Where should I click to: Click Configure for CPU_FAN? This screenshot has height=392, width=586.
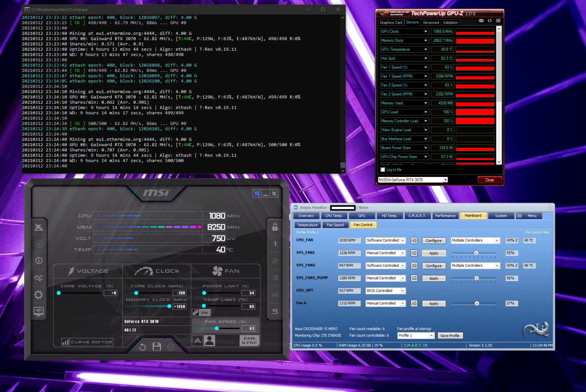(x=434, y=241)
